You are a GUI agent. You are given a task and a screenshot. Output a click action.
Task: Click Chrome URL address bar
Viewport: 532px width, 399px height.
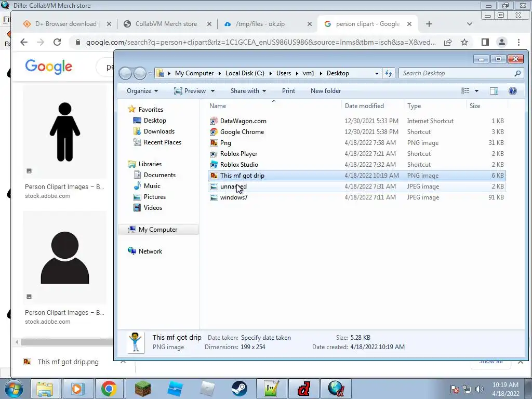pos(261,42)
